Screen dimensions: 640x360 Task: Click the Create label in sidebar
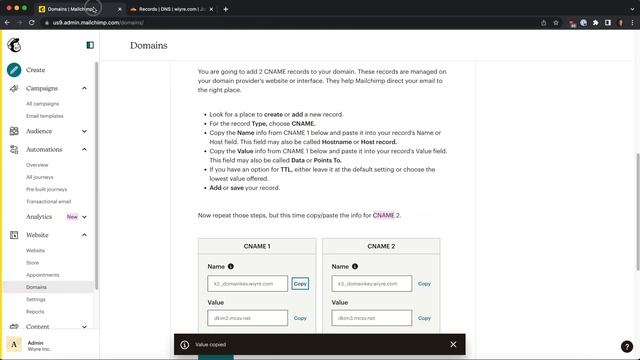point(36,70)
